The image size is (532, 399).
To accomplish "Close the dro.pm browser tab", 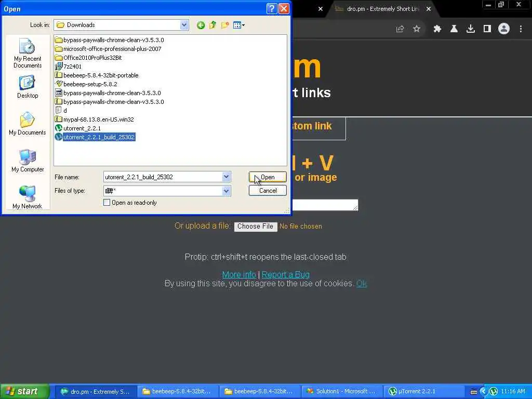I will [x=429, y=9].
